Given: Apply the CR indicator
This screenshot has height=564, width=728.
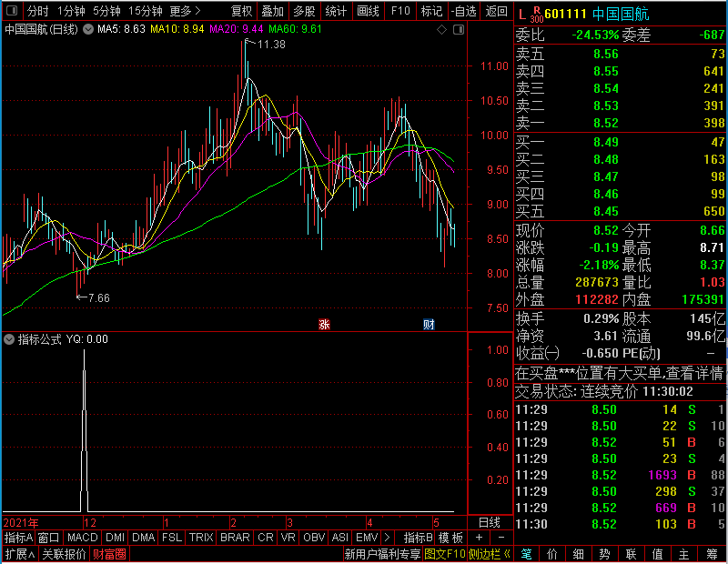Looking at the screenshot, I should tap(266, 538).
